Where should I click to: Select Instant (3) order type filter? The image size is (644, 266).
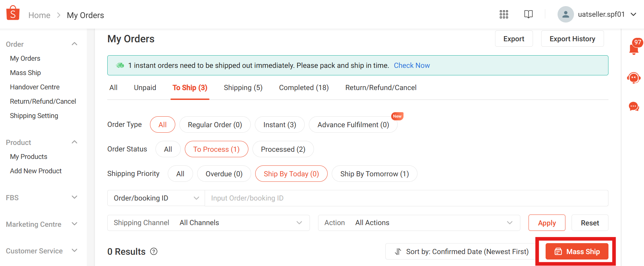280,125
